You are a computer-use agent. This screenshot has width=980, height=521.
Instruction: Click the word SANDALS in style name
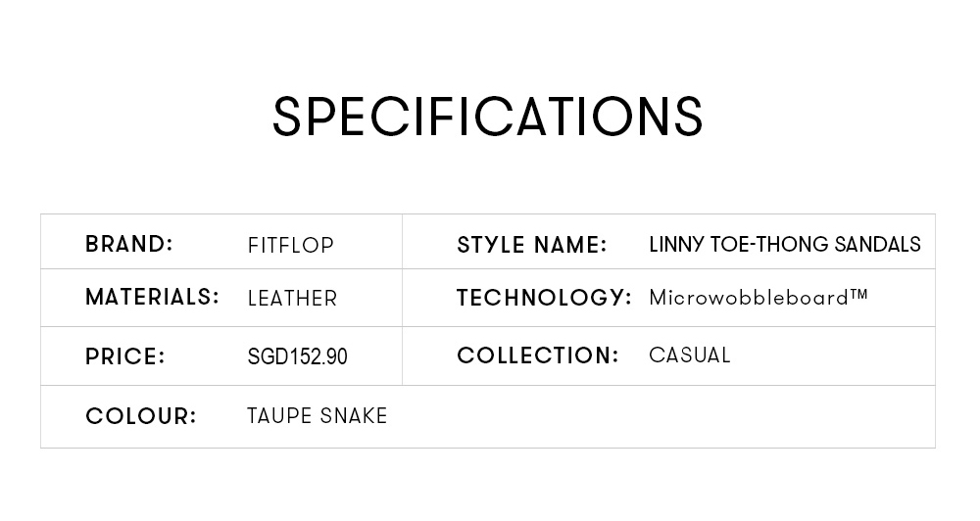click(877, 244)
